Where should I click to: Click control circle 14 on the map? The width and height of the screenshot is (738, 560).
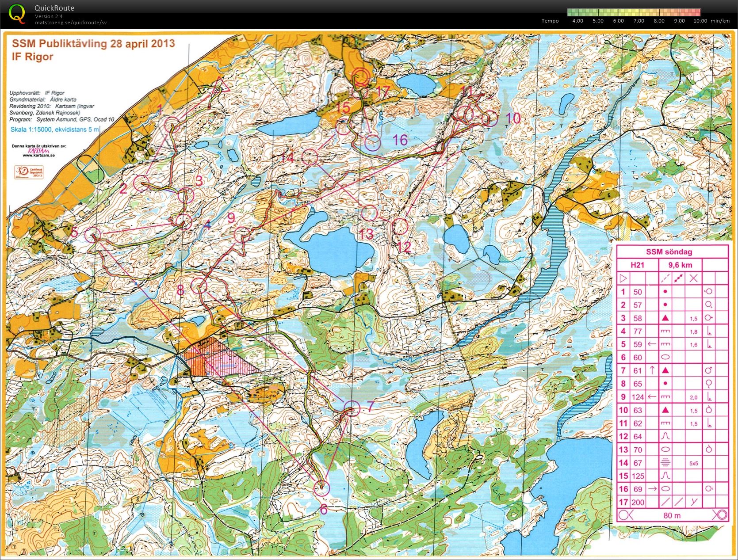(310, 157)
